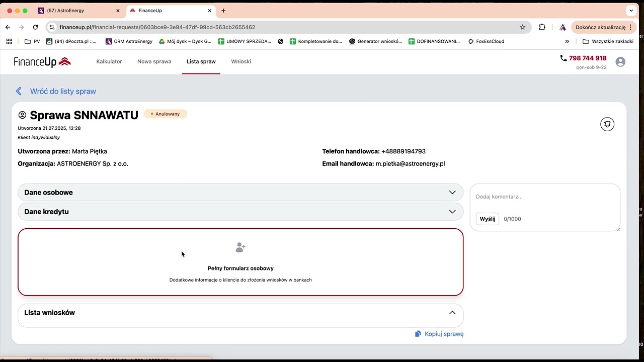Open the Pełny formularz osobowy card

(240, 262)
